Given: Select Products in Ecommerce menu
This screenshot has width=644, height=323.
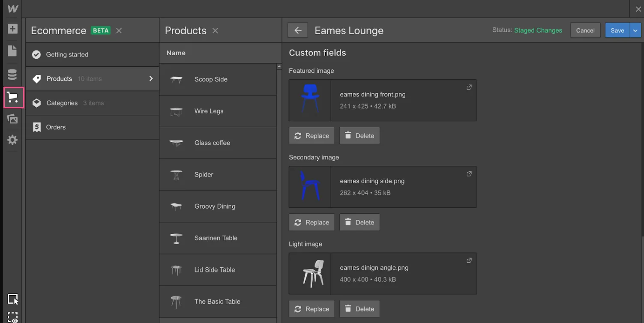Looking at the screenshot, I should point(92,79).
